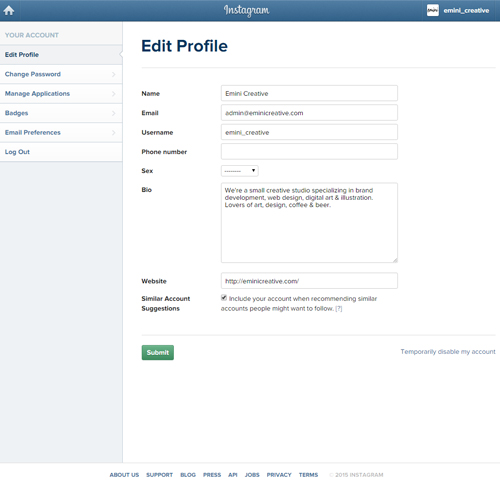Click Change Password chevron arrow
This screenshot has height=486, width=500.
coord(114,74)
